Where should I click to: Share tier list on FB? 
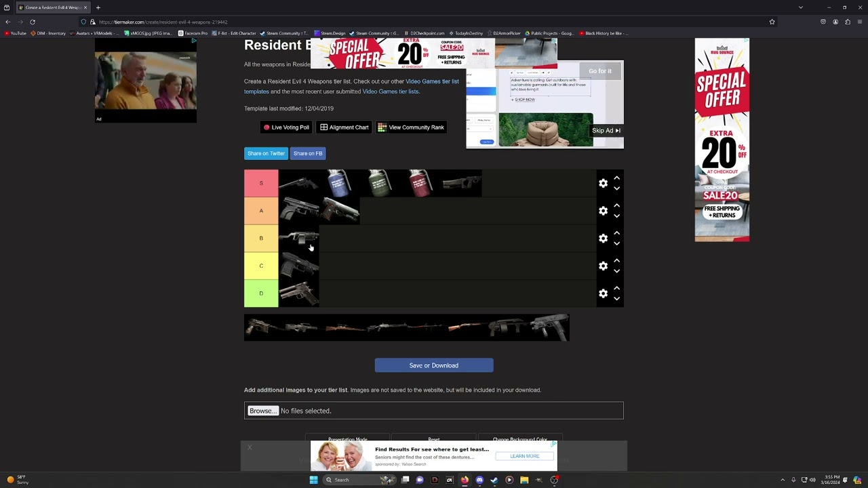point(308,153)
